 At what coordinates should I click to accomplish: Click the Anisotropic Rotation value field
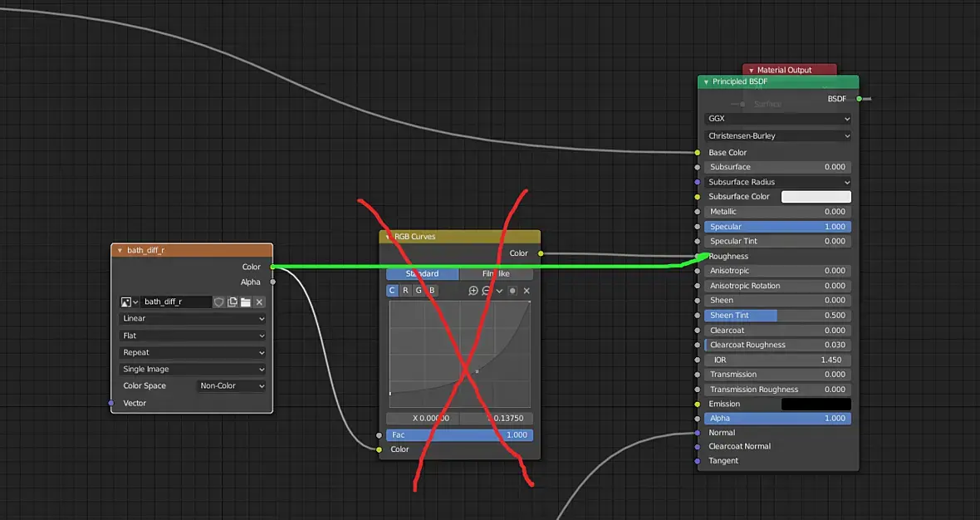pyautogui.click(x=777, y=286)
